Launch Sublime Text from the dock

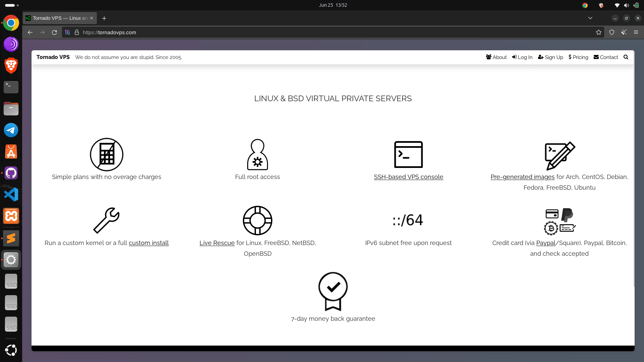pos(11,238)
